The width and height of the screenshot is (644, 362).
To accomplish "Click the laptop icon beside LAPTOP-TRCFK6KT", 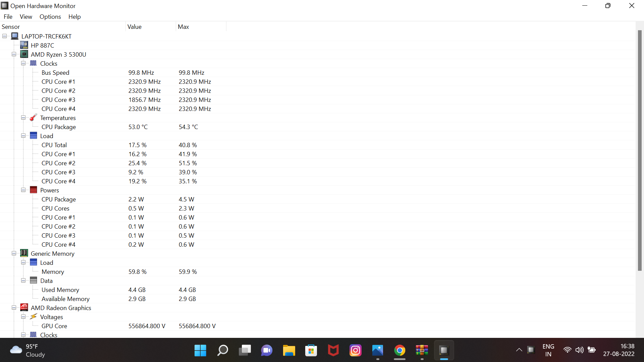I will coord(14,36).
